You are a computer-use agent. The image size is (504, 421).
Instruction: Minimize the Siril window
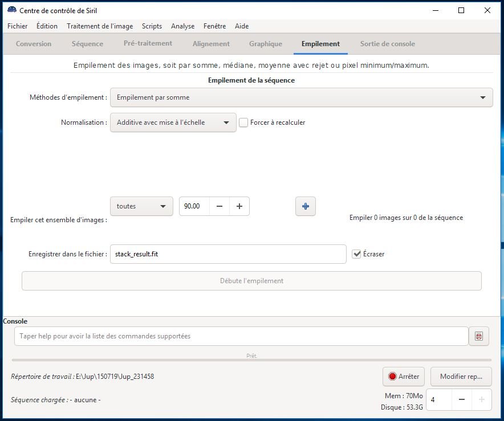(436, 10)
